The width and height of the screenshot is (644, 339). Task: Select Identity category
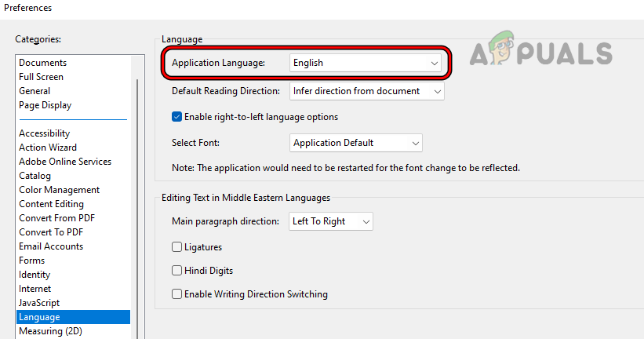(x=35, y=275)
